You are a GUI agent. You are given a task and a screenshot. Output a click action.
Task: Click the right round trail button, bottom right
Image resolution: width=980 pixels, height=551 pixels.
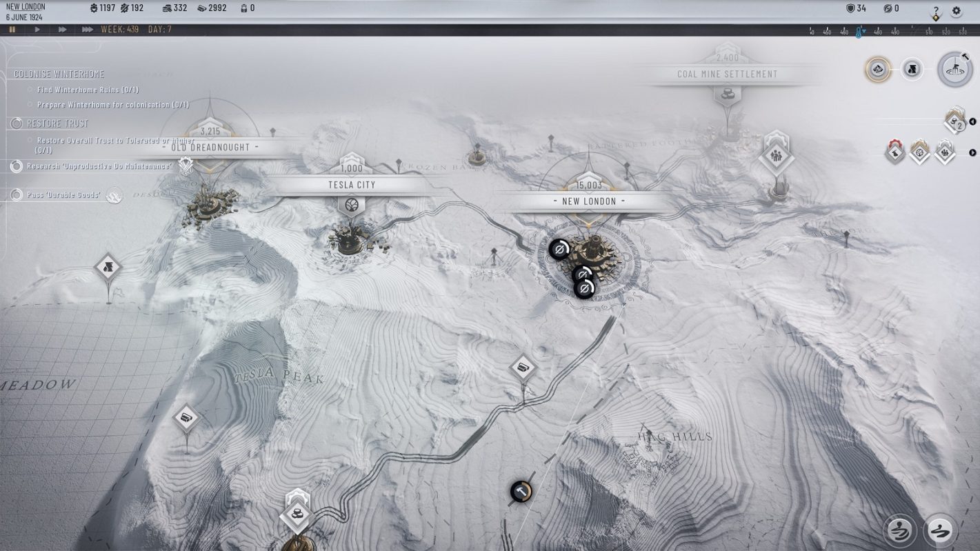point(941,530)
